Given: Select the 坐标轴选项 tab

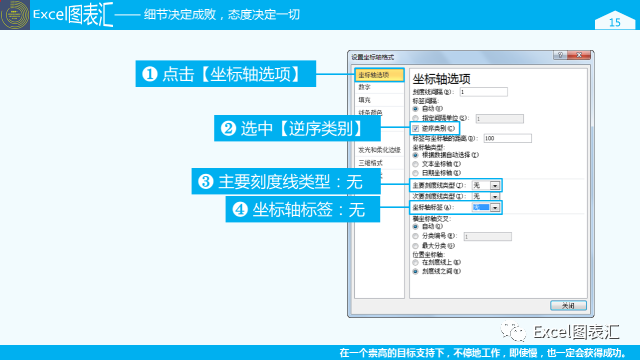Looking at the screenshot, I should [x=379, y=75].
